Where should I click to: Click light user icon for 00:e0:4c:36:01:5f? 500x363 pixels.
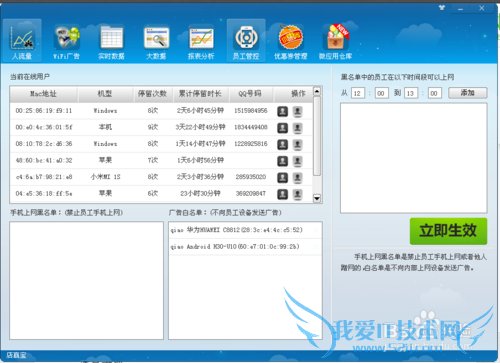point(297,128)
